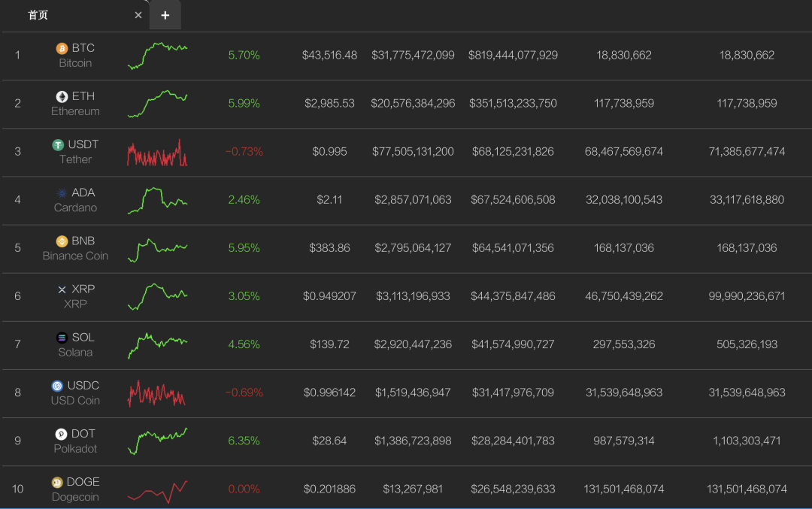Click the SOL 4.56% change value

[x=244, y=344]
